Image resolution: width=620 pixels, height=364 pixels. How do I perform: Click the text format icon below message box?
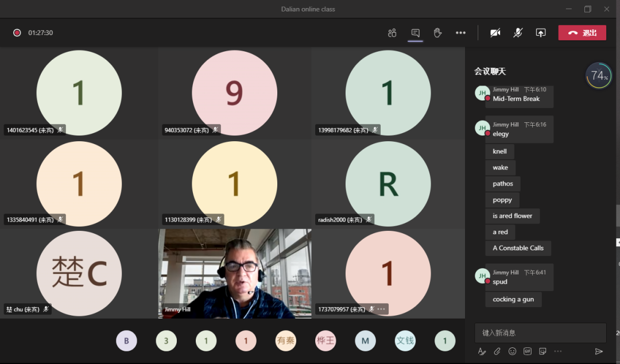point(482,351)
